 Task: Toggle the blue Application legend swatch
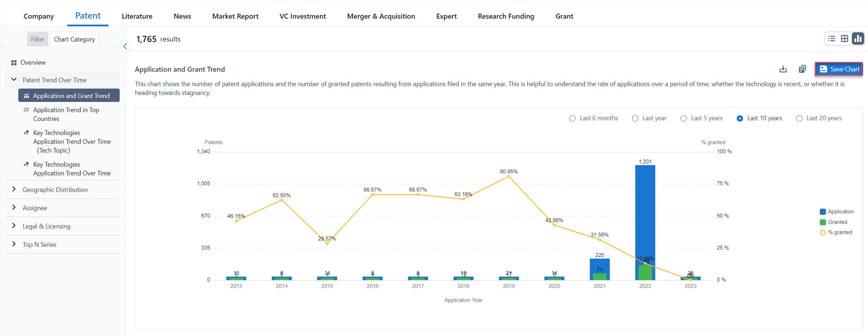point(823,212)
